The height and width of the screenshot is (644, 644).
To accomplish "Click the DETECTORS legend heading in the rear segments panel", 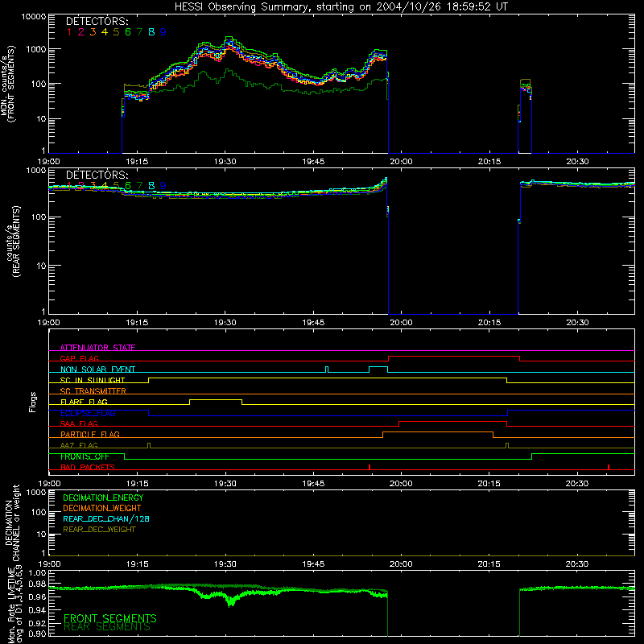I will pos(97,175).
